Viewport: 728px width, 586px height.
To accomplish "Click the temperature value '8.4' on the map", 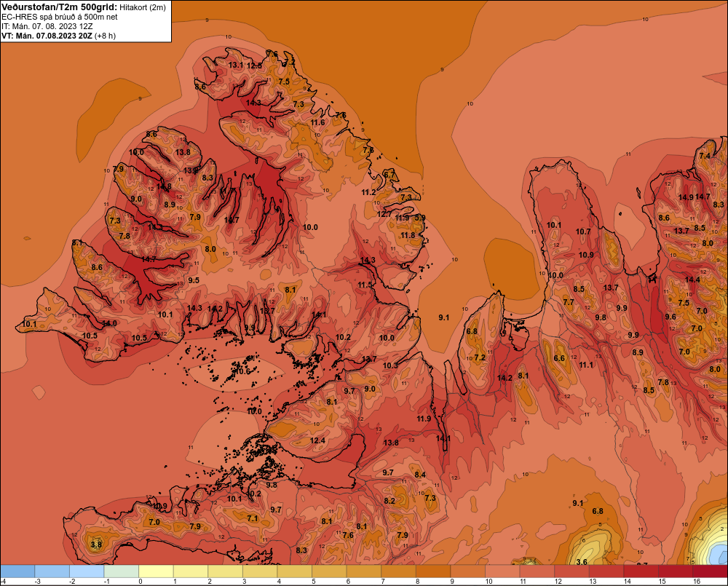I will (x=420, y=475).
